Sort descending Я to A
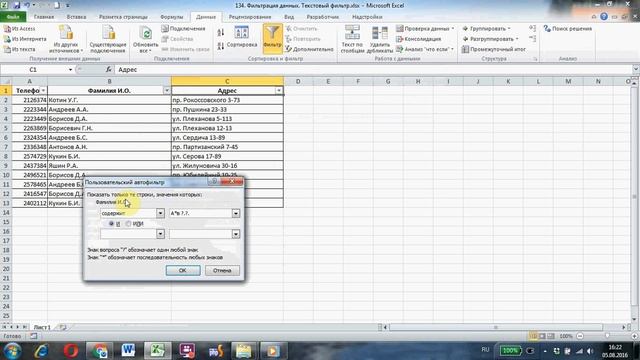 click(x=221, y=46)
